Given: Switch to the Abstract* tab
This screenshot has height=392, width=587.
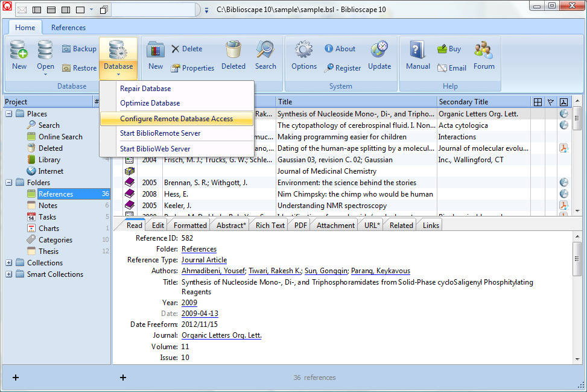Looking at the screenshot, I should tap(231, 226).
